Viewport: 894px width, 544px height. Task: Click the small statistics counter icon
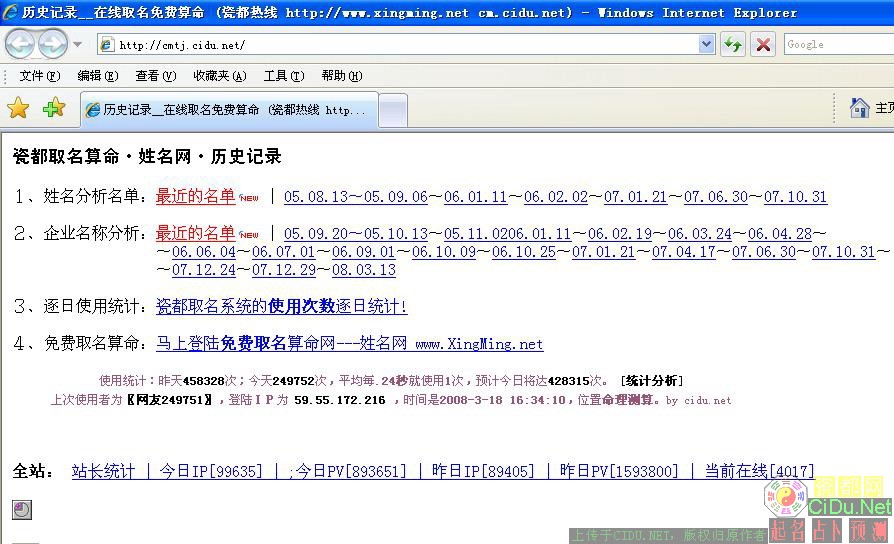point(21,510)
